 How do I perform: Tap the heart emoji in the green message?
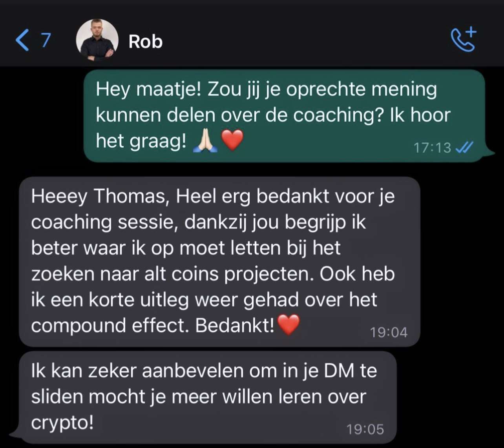pos(233,140)
